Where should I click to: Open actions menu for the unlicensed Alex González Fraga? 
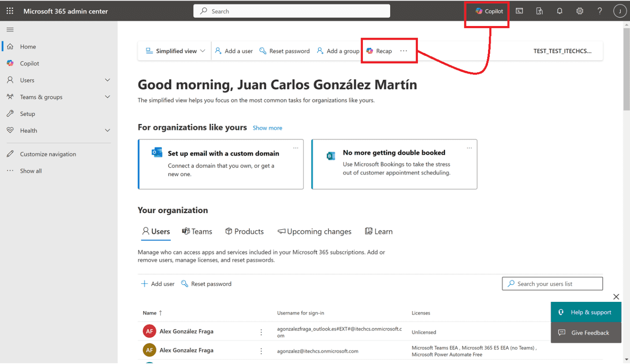[x=261, y=332]
